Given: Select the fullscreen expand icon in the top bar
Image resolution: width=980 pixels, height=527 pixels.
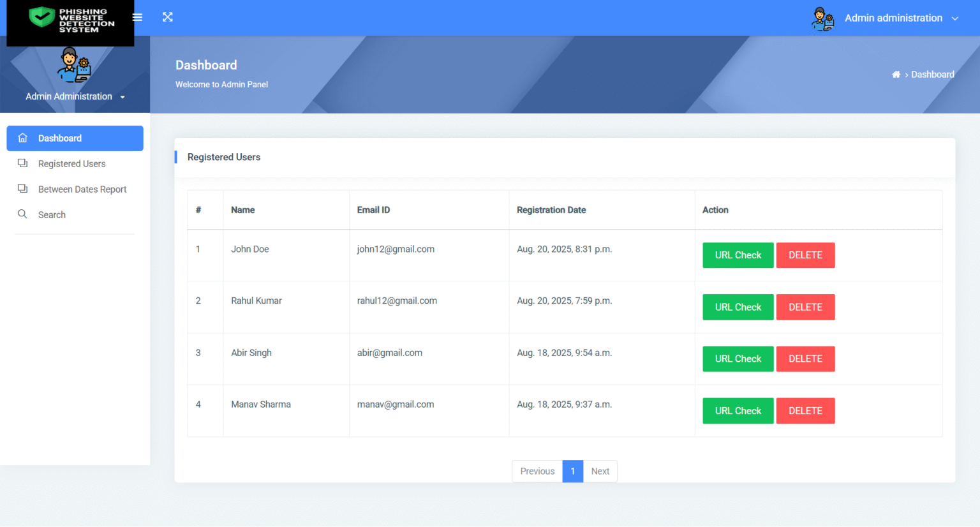Looking at the screenshot, I should 167,17.
